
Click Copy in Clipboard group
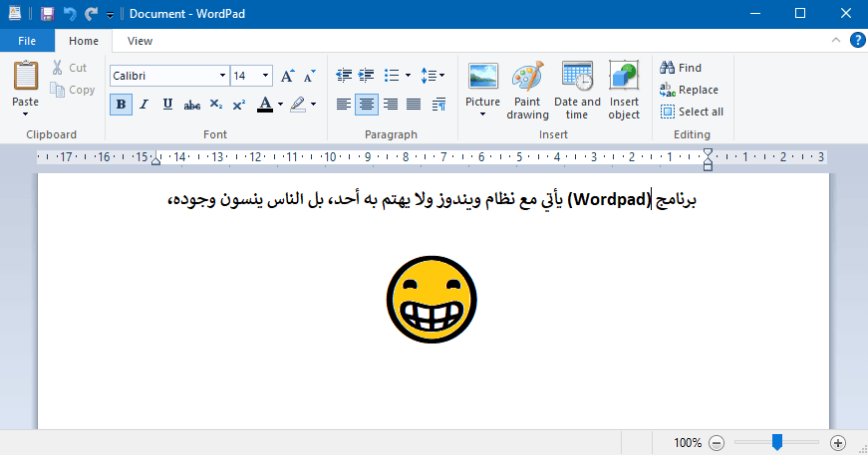73,90
